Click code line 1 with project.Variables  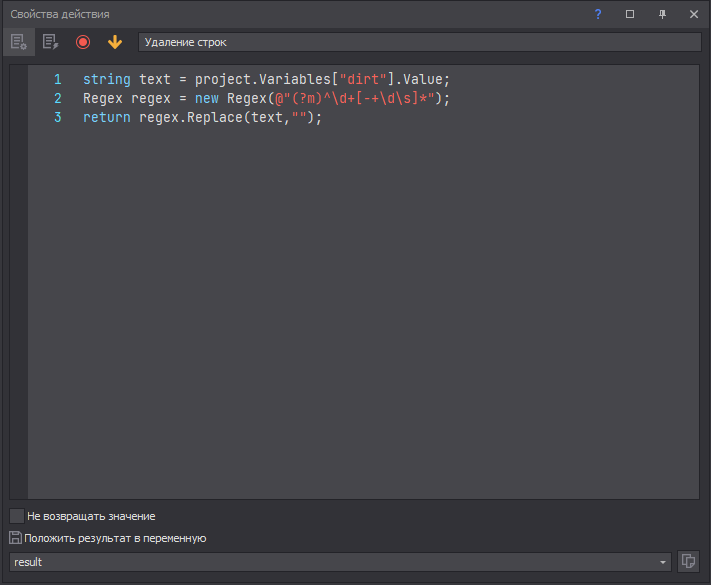(267, 79)
